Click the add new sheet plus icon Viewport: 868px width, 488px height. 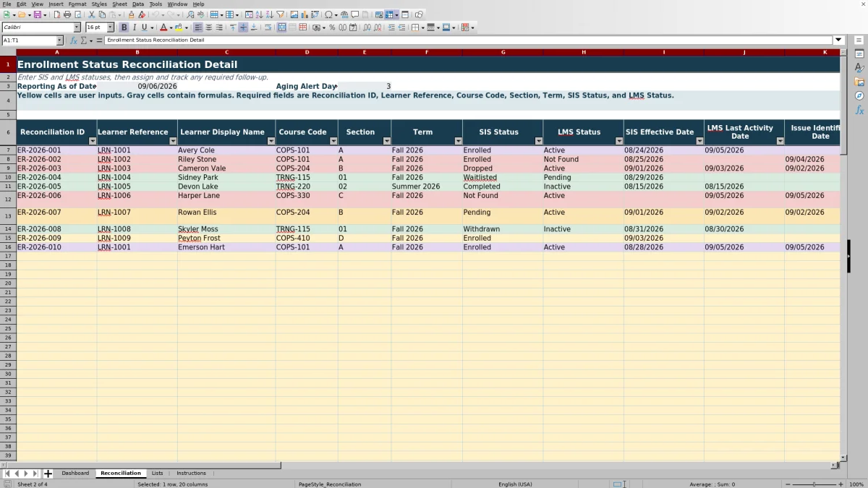[x=48, y=474]
